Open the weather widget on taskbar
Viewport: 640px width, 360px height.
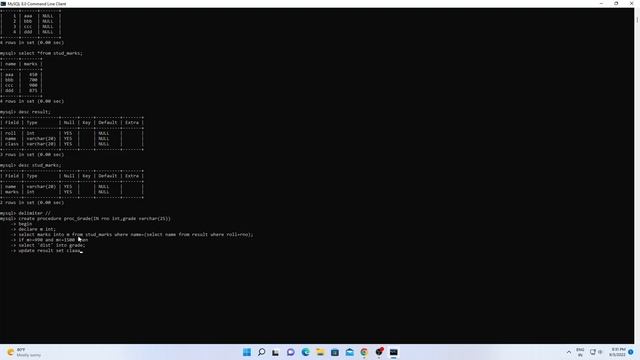point(24,352)
